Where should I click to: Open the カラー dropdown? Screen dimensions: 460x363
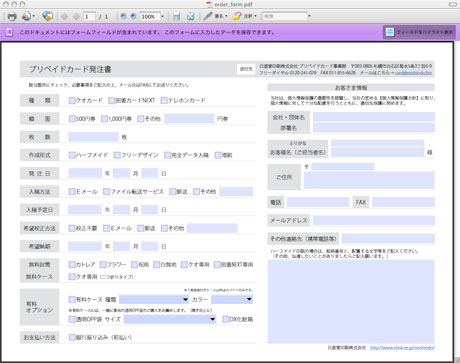(232, 299)
